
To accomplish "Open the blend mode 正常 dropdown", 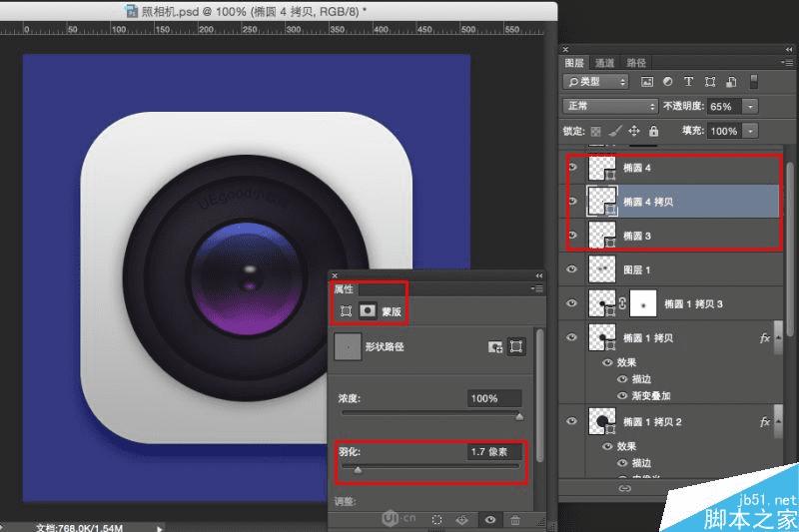I will tap(609, 106).
